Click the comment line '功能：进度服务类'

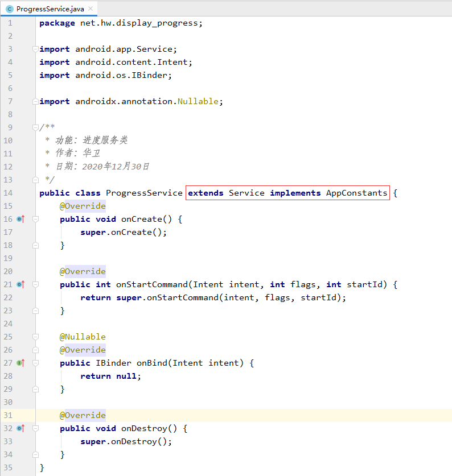(91, 140)
